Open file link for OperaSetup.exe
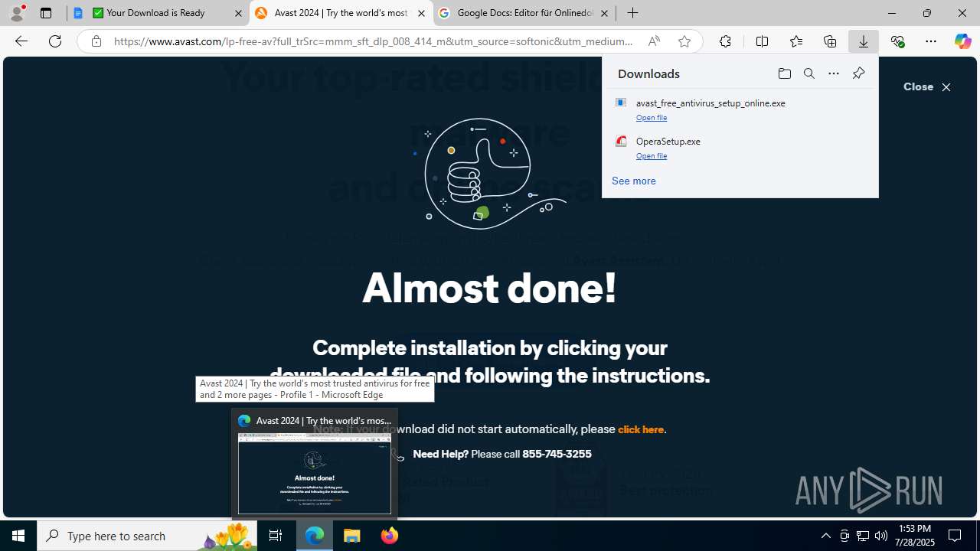 652,155
